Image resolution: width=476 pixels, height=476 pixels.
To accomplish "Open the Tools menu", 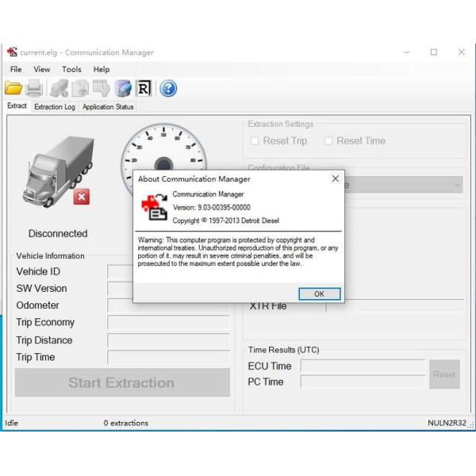I will click(x=71, y=70).
